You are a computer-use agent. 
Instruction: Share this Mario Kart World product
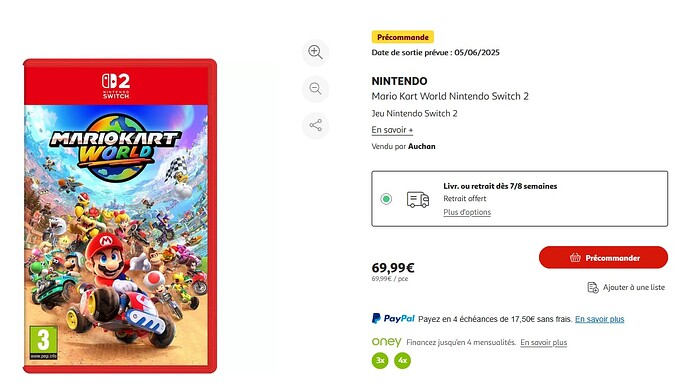point(315,125)
